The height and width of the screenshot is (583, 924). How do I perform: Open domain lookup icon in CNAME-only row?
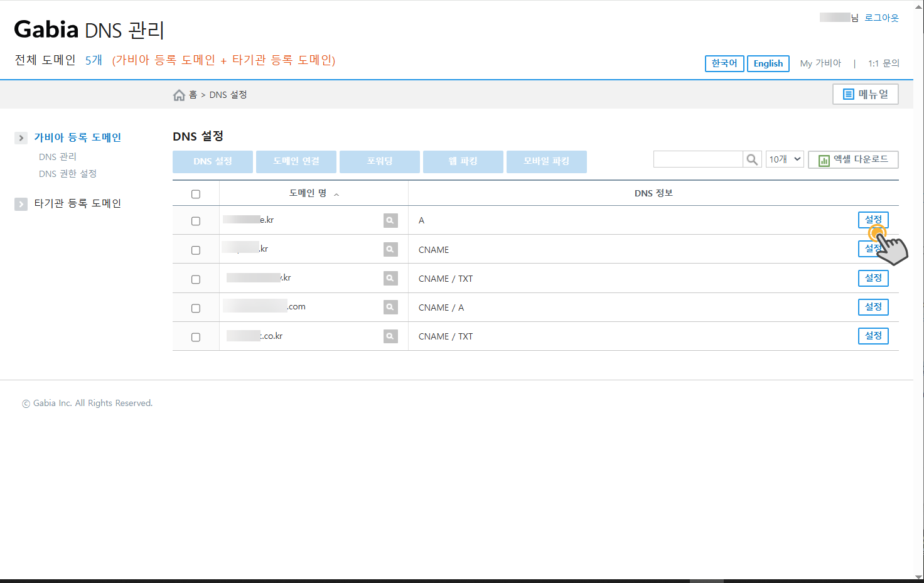[x=390, y=249]
